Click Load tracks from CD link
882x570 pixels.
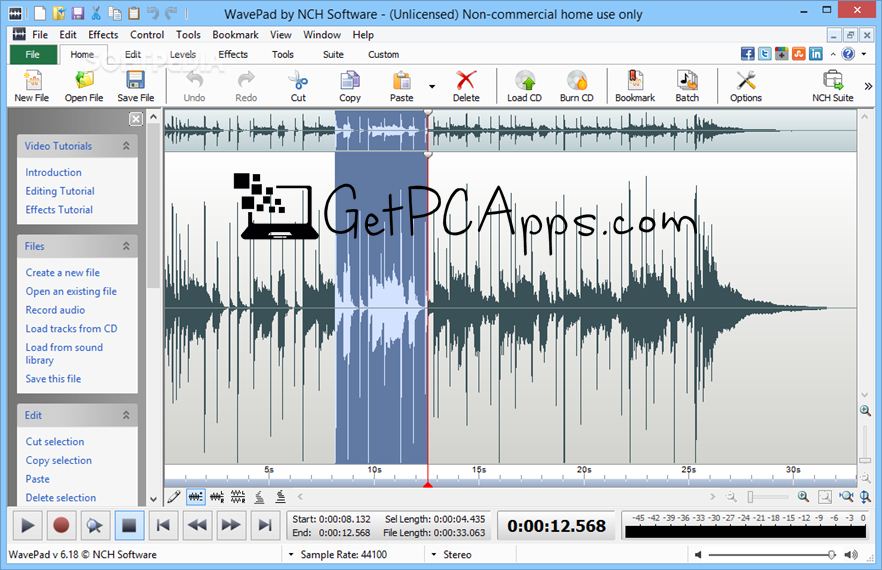pos(71,329)
